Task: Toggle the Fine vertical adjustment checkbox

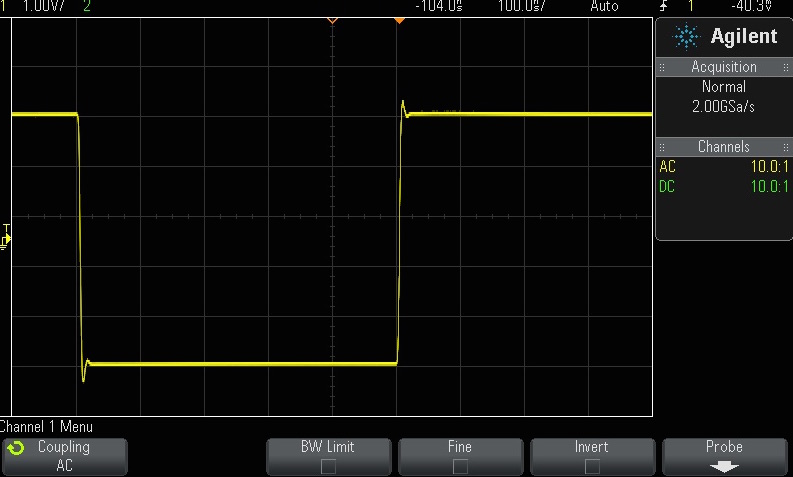Action: 459,466
